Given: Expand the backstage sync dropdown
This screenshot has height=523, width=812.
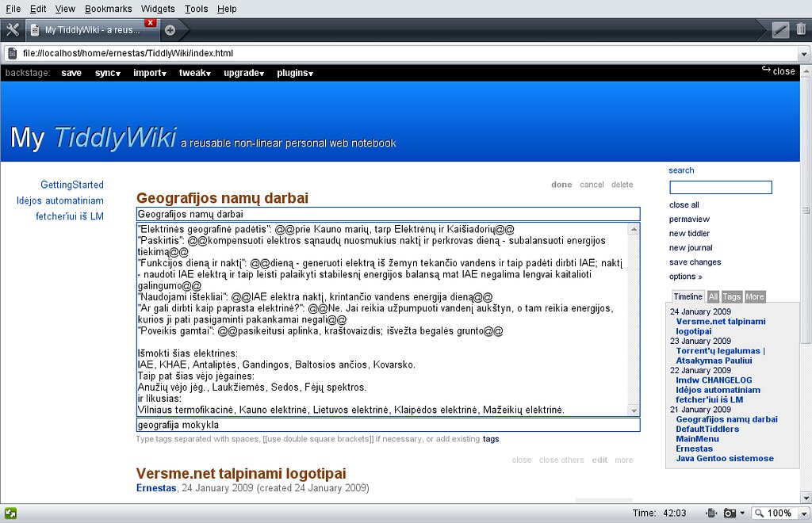Looking at the screenshot, I should [x=108, y=73].
